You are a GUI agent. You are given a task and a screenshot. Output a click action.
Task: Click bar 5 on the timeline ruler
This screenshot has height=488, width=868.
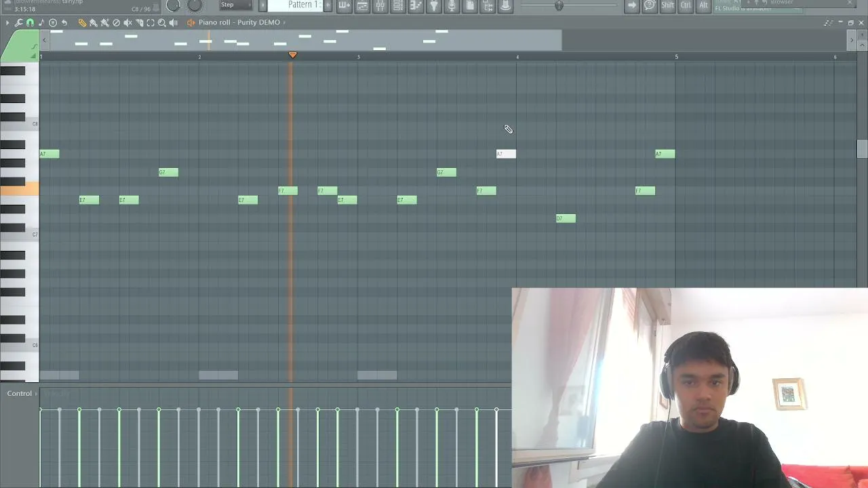coord(676,57)
